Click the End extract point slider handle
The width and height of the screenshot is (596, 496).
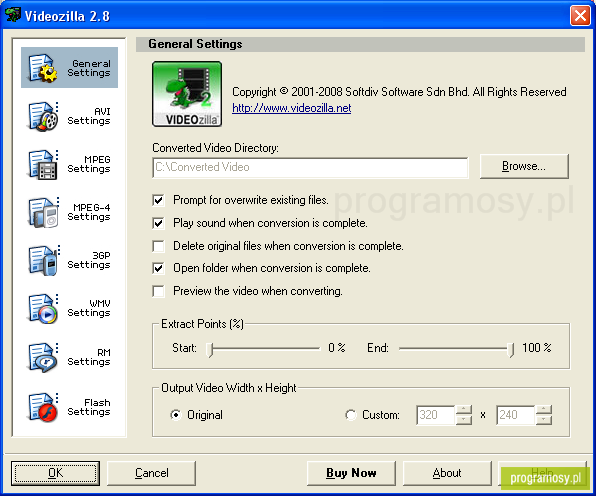coord(510,349)
